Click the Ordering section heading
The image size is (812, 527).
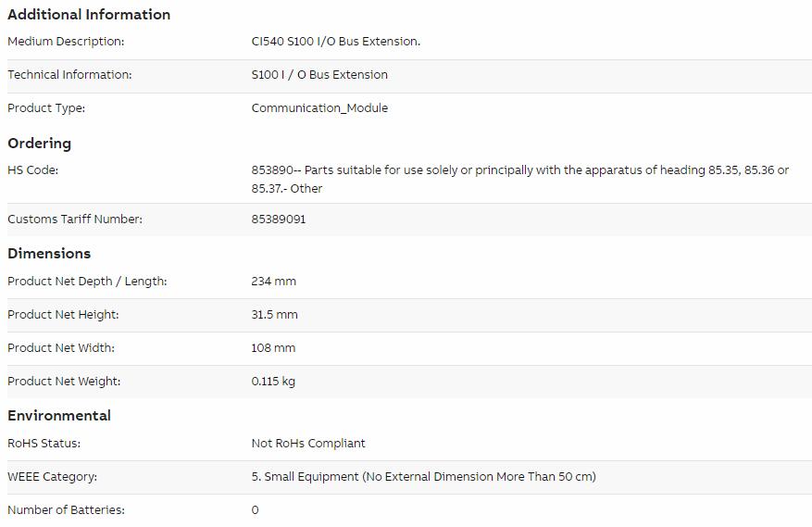[40, 144]
